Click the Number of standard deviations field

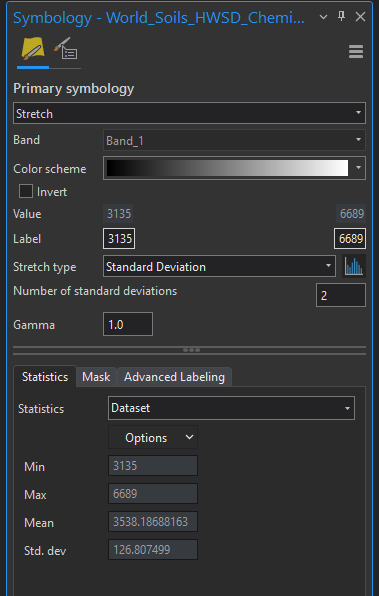pyautogui.click(x=341, y=295)
